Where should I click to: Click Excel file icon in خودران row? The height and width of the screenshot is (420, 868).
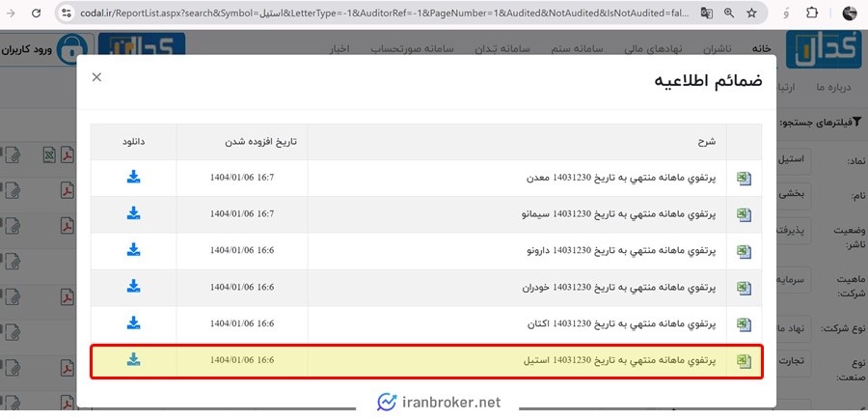[x=744, y=288]
